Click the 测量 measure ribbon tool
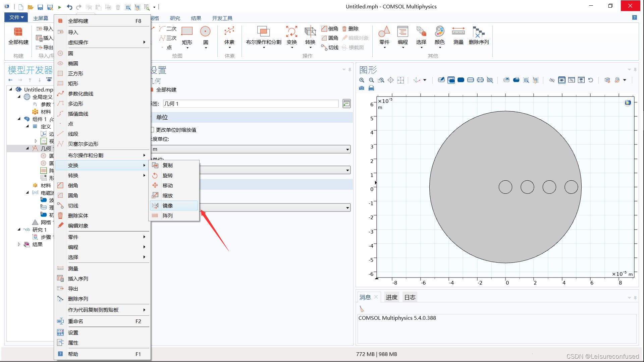Viewport: 644px width, 362px height. [x=458, y=36]
